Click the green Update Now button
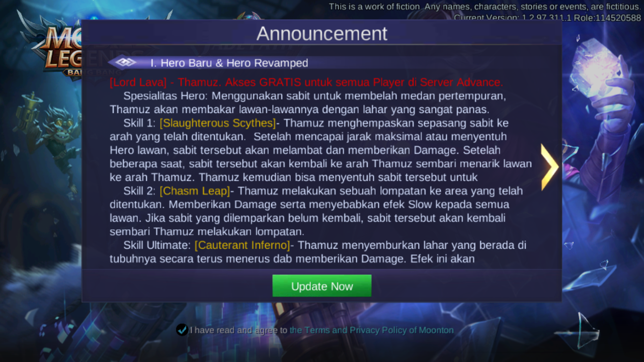The width and height of the screenshot is (644, 362). tap(322, 286)
